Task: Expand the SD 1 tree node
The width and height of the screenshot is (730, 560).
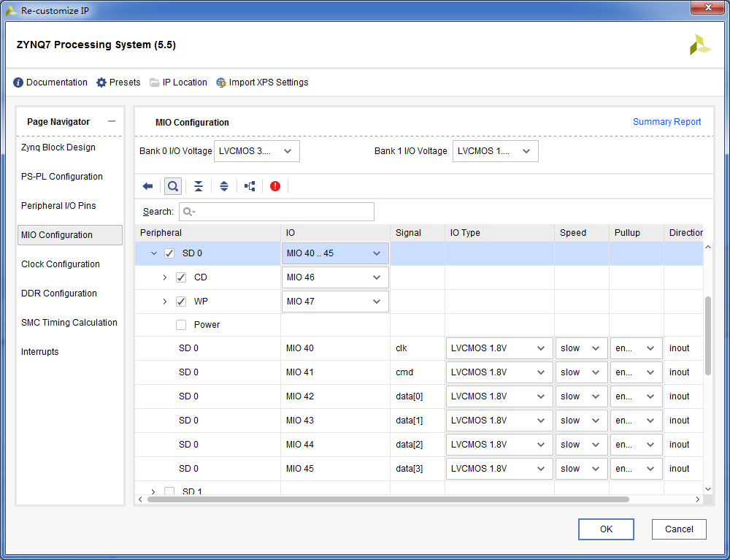Action: [x=153, y=491]
